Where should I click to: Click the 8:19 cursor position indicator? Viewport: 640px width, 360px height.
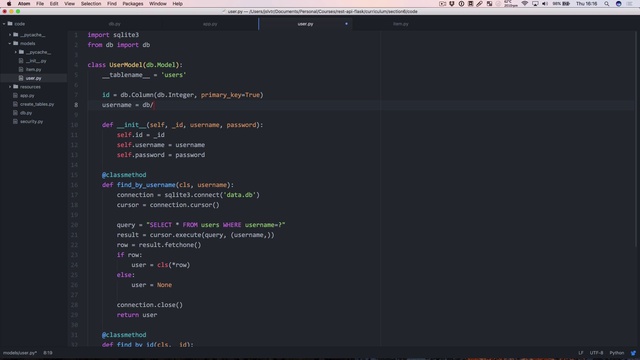(48, 353)
